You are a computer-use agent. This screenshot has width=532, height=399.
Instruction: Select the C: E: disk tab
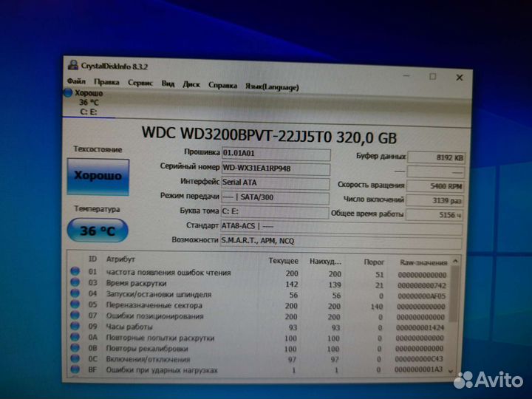(x=87, y=112)
